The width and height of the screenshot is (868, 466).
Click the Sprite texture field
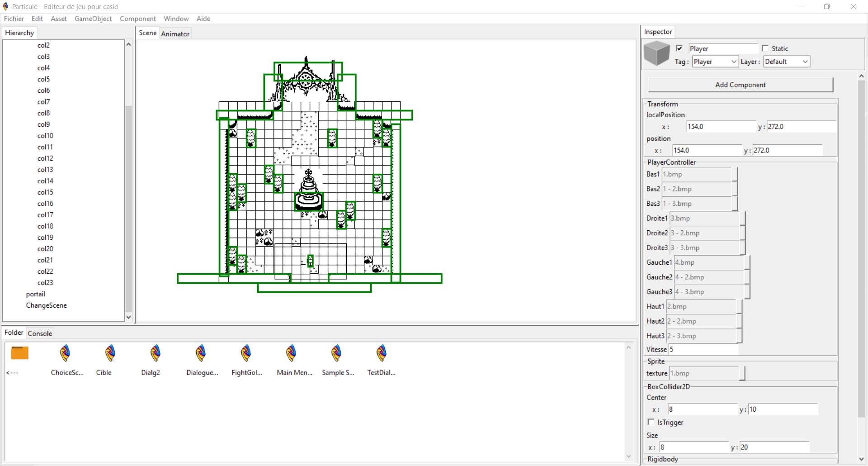pos(704,373)
